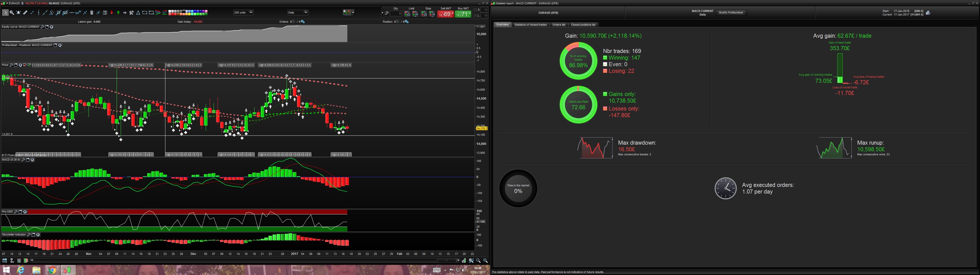980x275 pixels.
Task: Select the ruler measuring tool
Action: pos(25,12)
